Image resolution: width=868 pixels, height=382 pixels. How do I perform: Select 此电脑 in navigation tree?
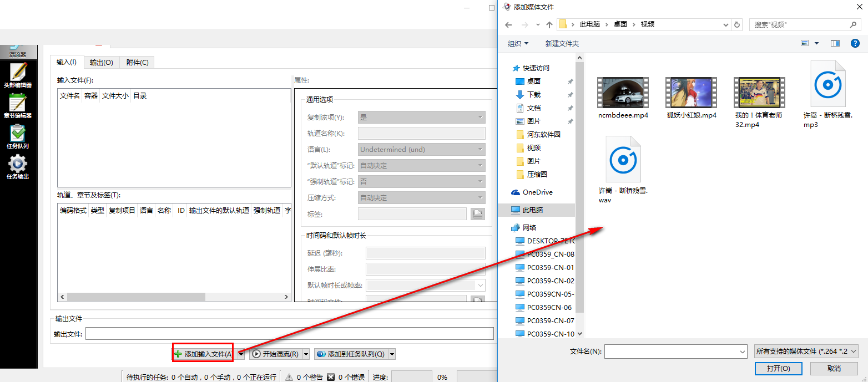pyautogui.click(x=533, y=210)
